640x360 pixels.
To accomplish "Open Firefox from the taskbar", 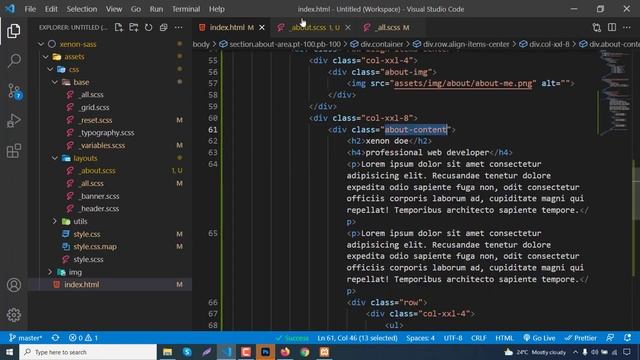I will [285, 352].
